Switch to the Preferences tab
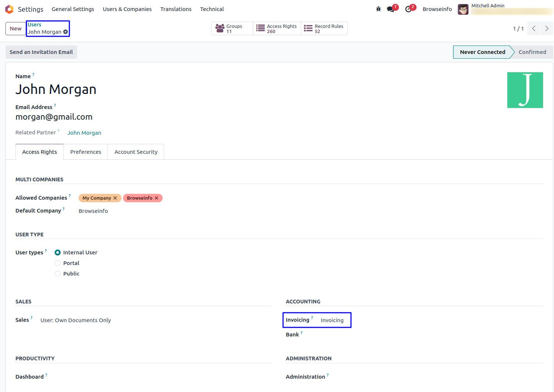The height and width of the screenshot is (392, 554). coord(86,152)
